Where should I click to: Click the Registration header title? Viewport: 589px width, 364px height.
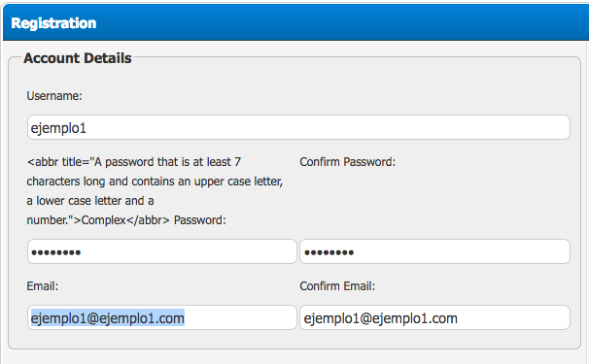[53, 23]
